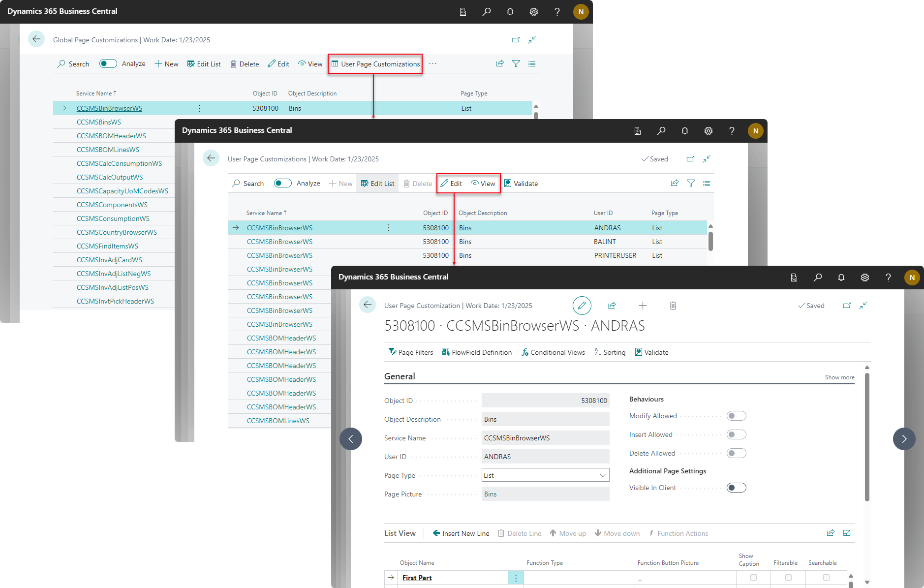Turn on the Visible In Client toggle
Image resolution: width=924 pixels, height=588 pixels.
point(736,487)
